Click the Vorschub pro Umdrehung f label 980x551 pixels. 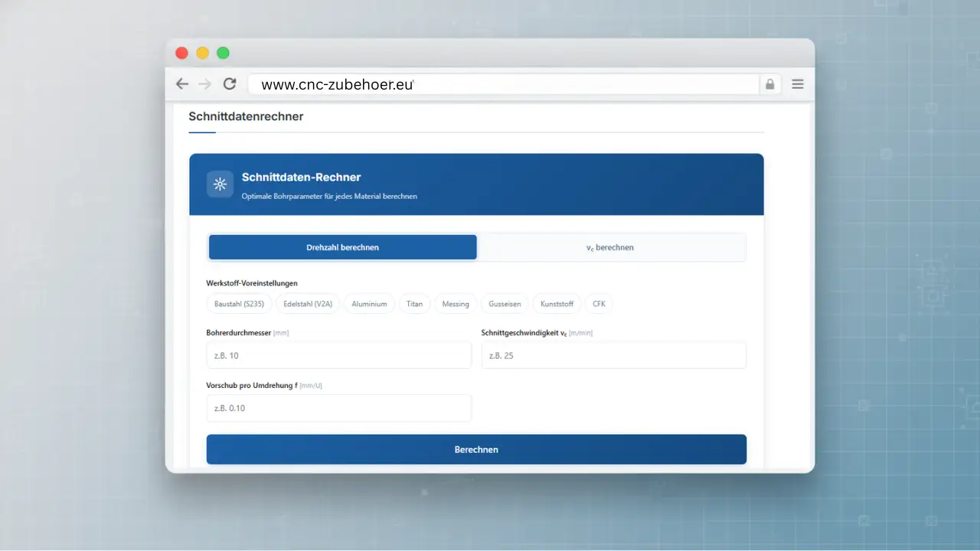coord(264,386)
